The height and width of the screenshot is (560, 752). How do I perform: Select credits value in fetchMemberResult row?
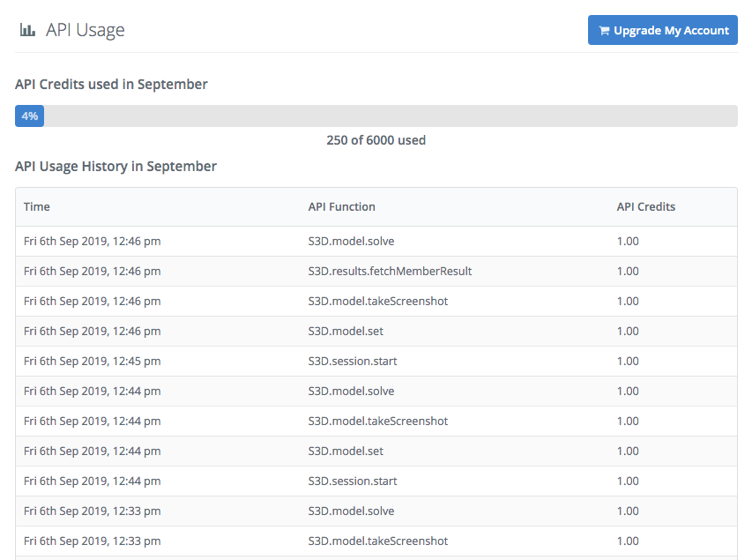pyautogui.click(x=628, y=271)
